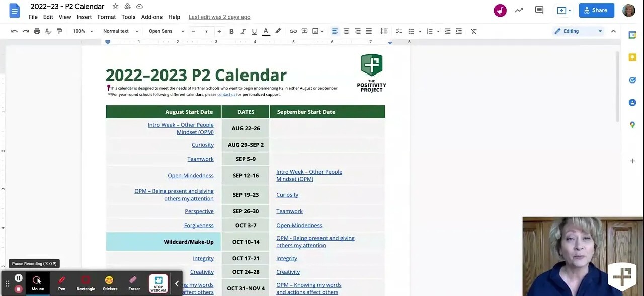Click the insert image icon

tap(315, 31)
